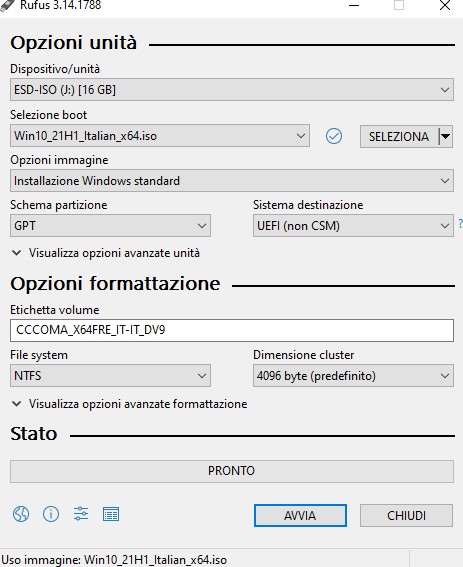Screen dimensions: 463x567
Task: Open the Selezione boot ISO dropdown
Action: pyautogui.click(x=160, y=136)
